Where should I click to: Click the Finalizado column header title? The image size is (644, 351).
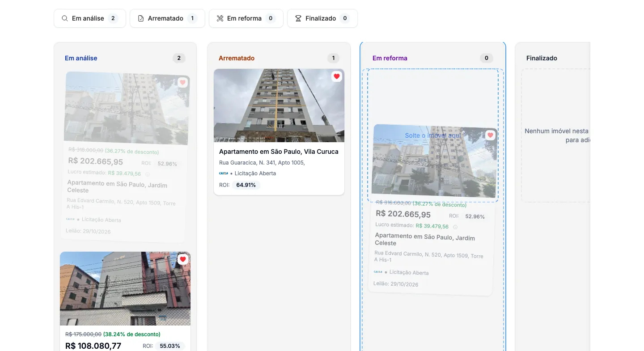tap(542, 58)
